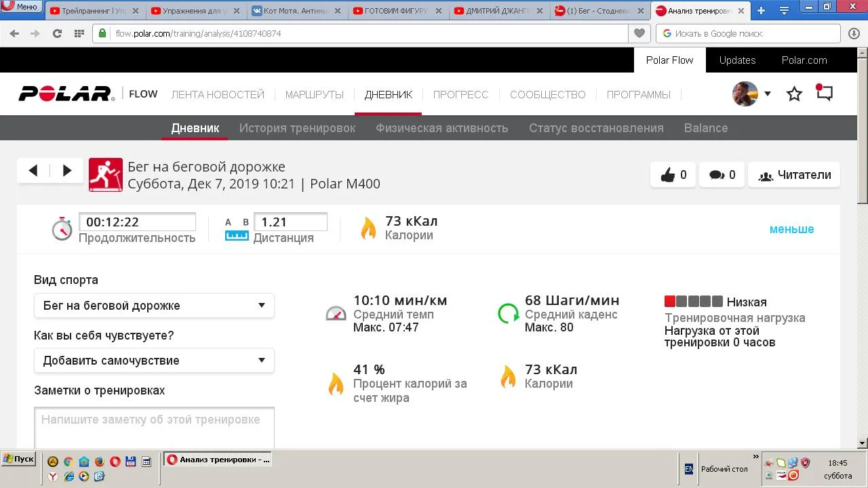The image size is (868, 488).
Task: Click the average pace gauge icon
Action: click(x=336, y=313)
